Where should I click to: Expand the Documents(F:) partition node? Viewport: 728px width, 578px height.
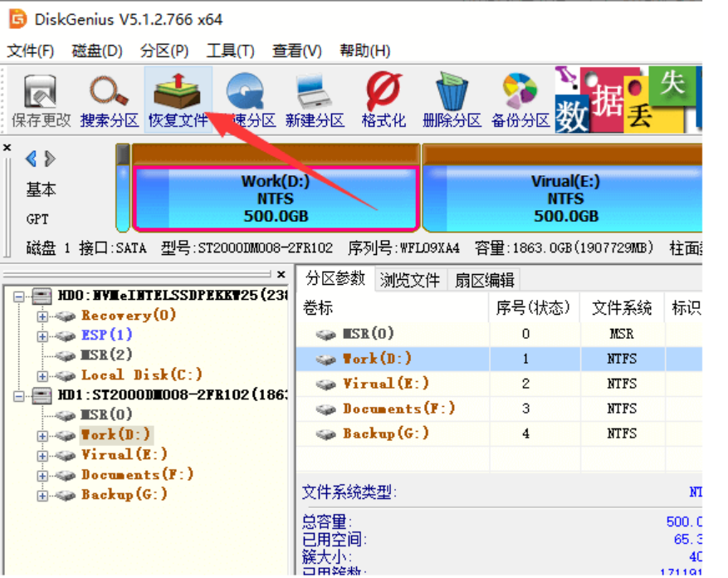(x=41, y=474)
